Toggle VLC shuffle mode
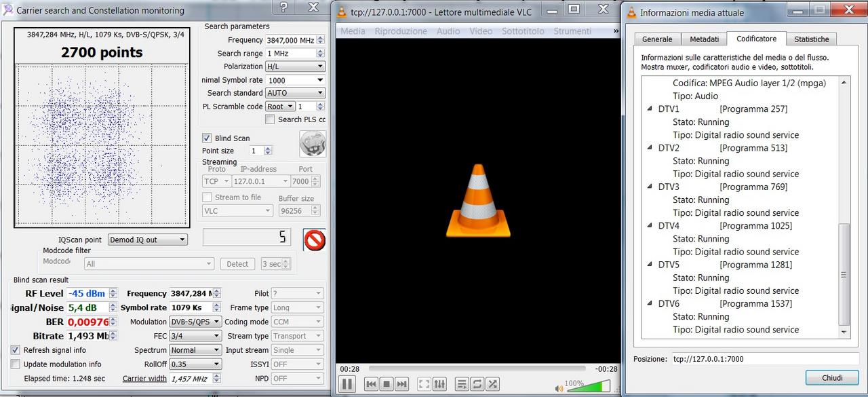Image resolution: width=868 pixels, height=397 pixels. coord(493,384)
